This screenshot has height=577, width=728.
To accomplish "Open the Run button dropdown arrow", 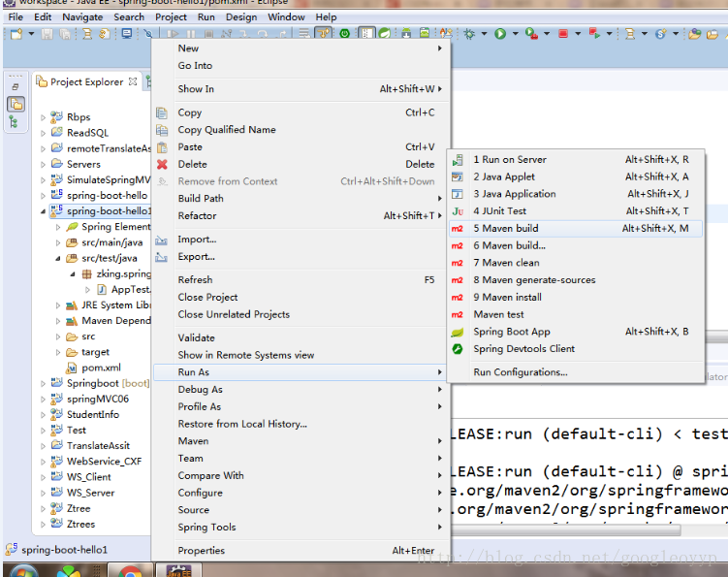I will tap(515, 34).
